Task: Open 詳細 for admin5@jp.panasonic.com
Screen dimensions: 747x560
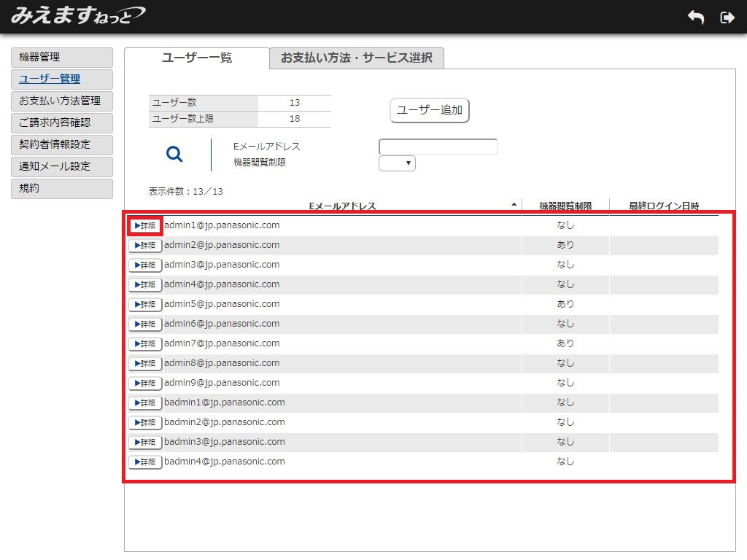Action: [145, 304]
